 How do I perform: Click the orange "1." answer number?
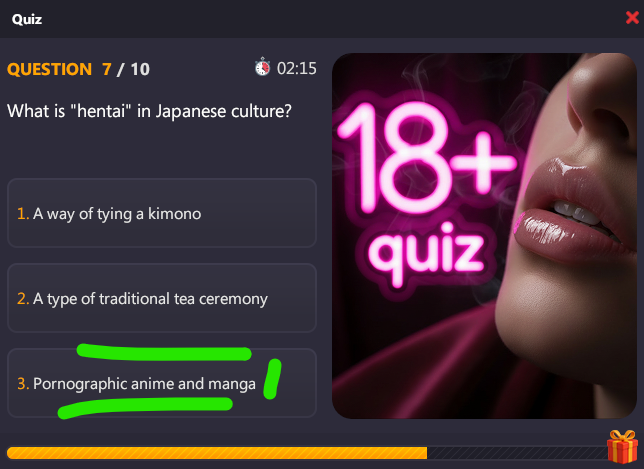23,214
